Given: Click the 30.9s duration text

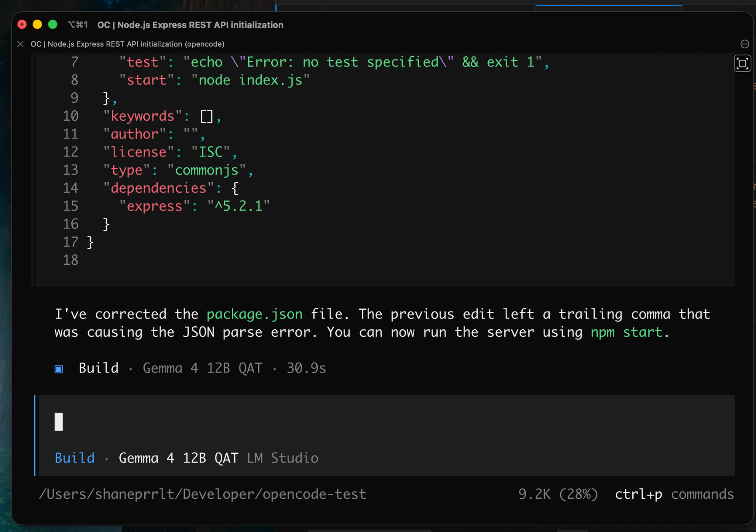Looking at the screenshot, I should coord(306,368).
